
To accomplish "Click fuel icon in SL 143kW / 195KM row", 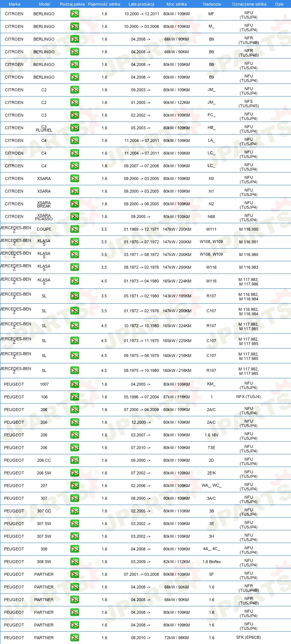I will coord(75,296).
